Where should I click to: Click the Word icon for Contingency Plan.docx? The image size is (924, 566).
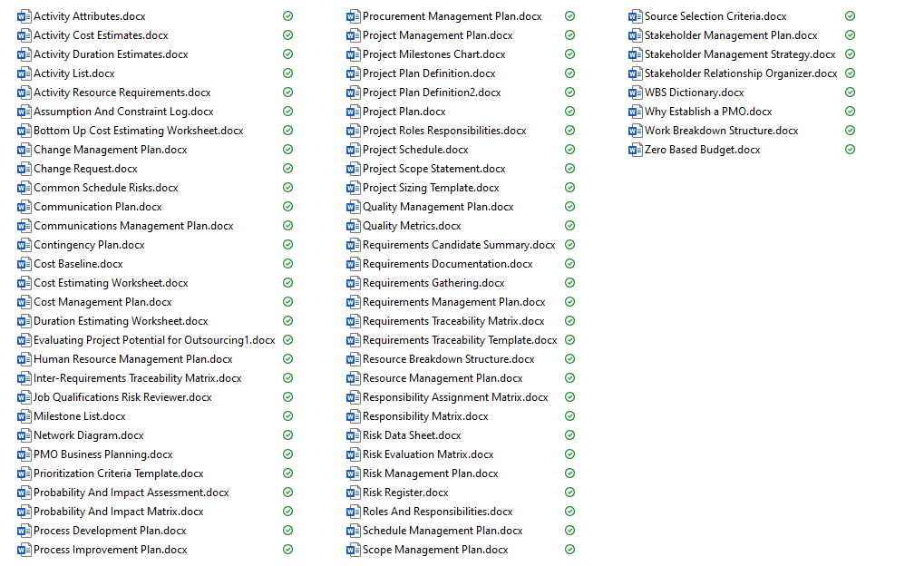[24, 245]
